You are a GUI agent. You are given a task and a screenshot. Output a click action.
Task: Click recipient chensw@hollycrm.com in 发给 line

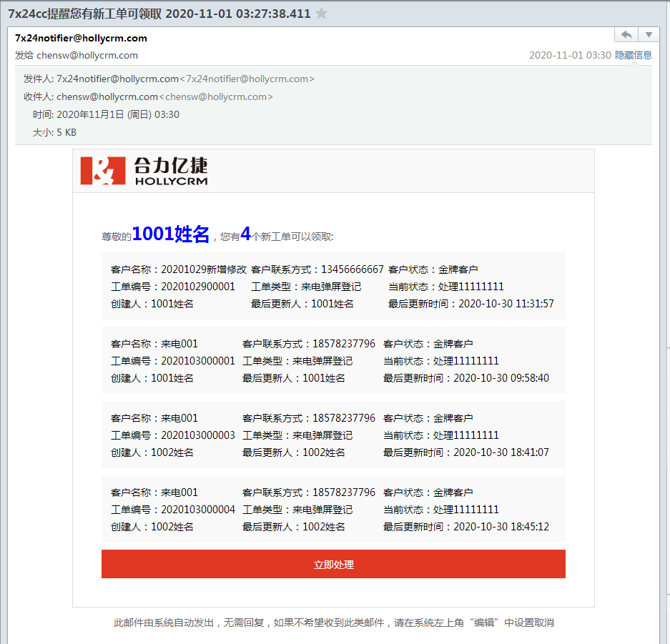tap(87, 55)
